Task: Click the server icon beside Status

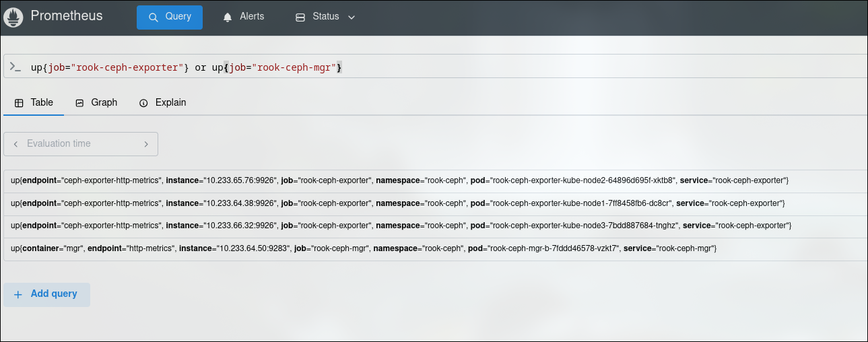Action: pos(300,17)
